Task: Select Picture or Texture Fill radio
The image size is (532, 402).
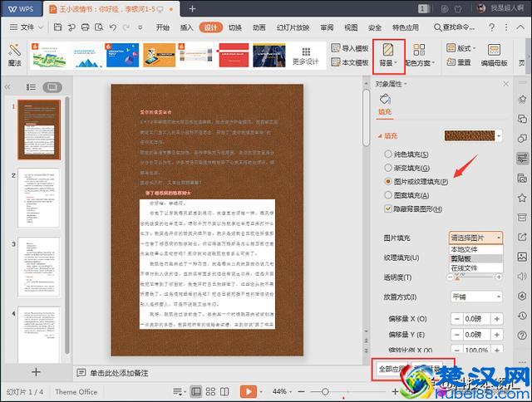Action: click(388, 181)
